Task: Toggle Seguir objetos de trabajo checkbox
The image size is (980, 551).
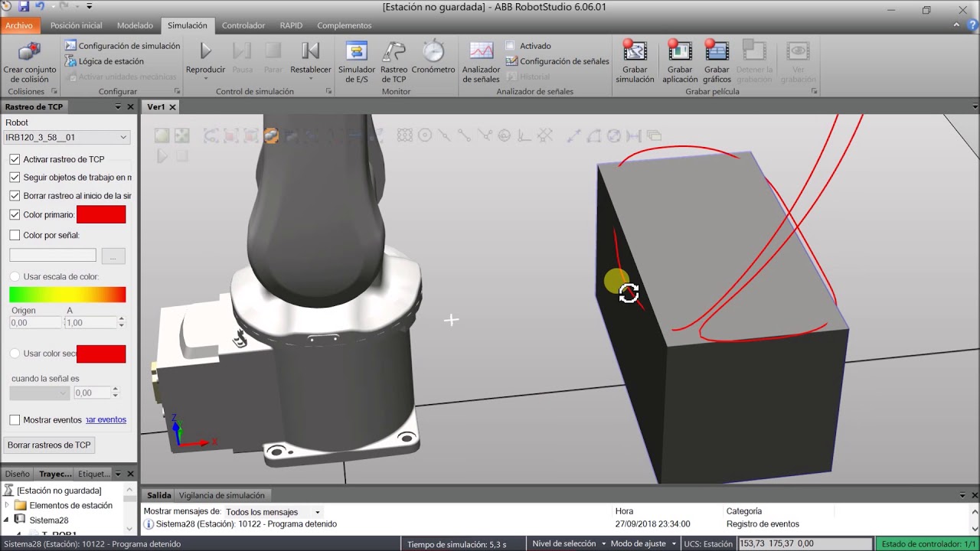Action: pyautogui.click(x=15, y=178)
